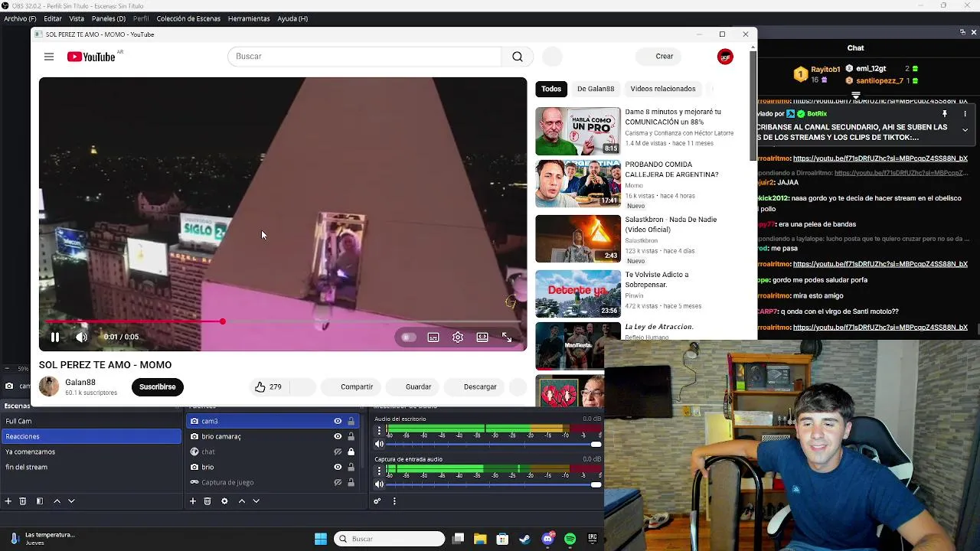Open Captura de entrada audio options menu
The image size is (980, 551).
pos(379,471)
